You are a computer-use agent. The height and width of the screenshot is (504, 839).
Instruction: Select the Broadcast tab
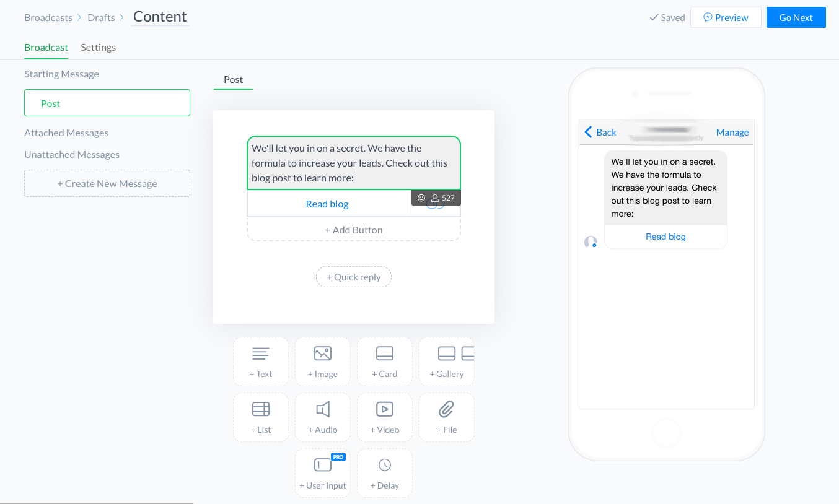coord(46,48)
